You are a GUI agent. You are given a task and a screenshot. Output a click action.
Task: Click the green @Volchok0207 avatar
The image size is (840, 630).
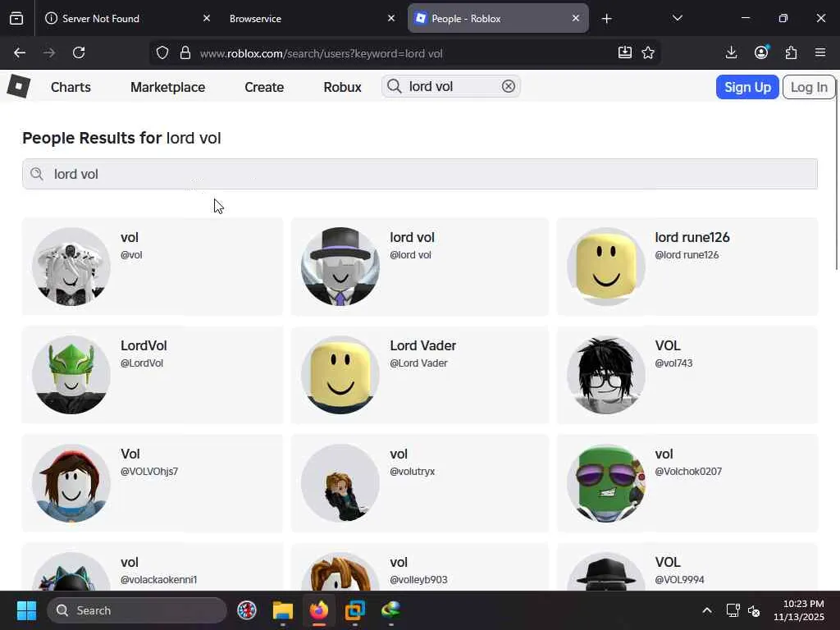[606, 483]
